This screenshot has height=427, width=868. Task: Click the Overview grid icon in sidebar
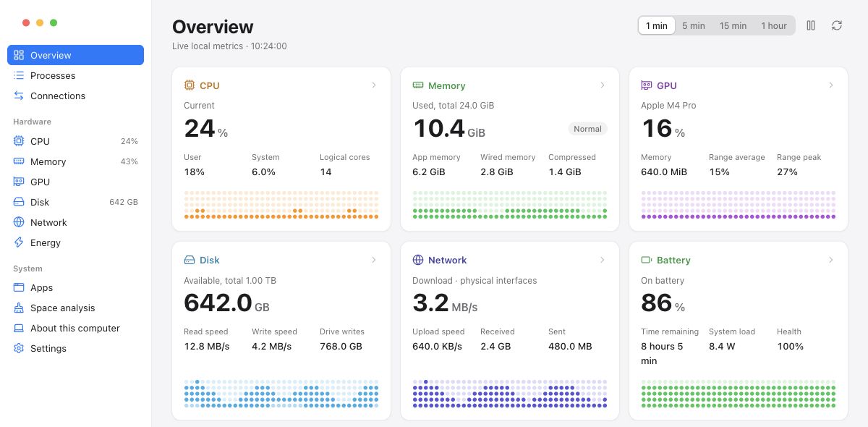(x=19, y=55)
